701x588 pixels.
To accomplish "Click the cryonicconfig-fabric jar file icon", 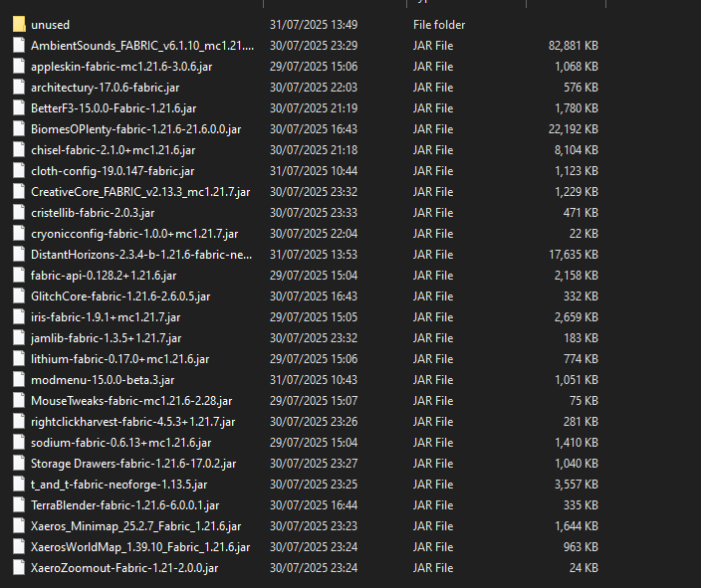I will [19, 234].
